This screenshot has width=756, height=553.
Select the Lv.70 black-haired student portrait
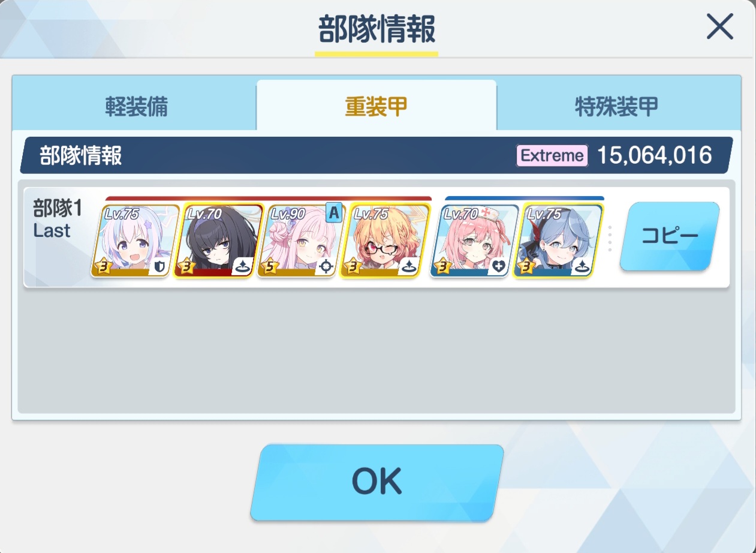(x=218, y=241)
